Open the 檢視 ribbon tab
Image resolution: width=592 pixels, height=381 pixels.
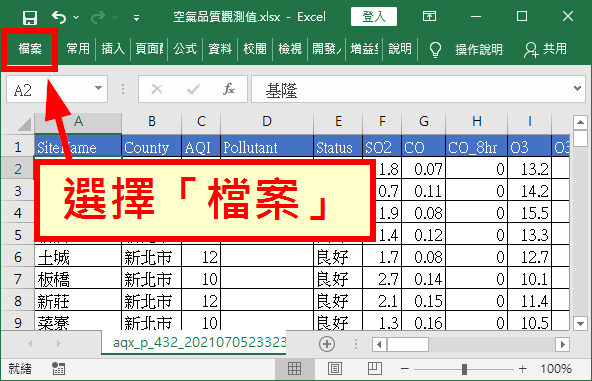(290, 49)
